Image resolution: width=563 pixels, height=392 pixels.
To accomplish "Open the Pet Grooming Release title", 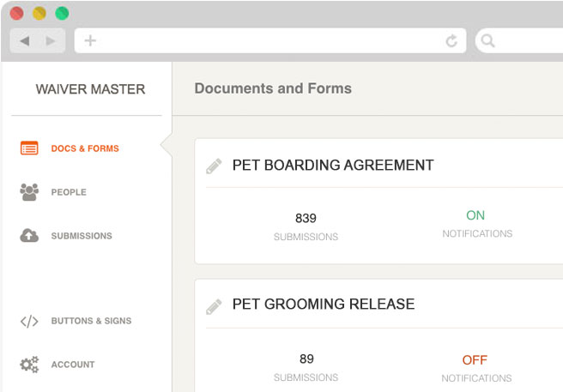I will click(x=324, y=305).
